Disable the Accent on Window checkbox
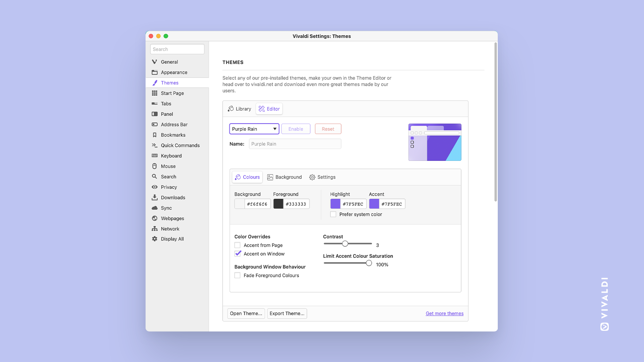The width and height of the screenshot is (644, 362). [x=237, y=254]
